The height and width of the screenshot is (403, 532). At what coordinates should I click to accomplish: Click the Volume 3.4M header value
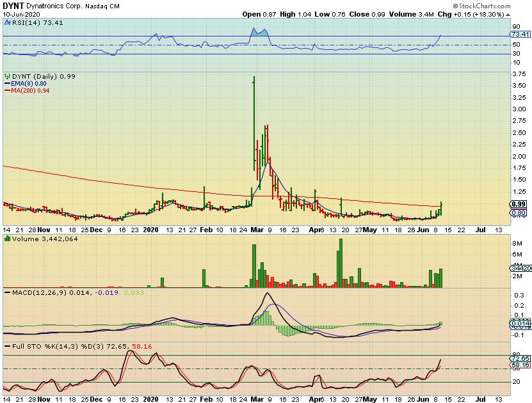click(x=411, y=14)
